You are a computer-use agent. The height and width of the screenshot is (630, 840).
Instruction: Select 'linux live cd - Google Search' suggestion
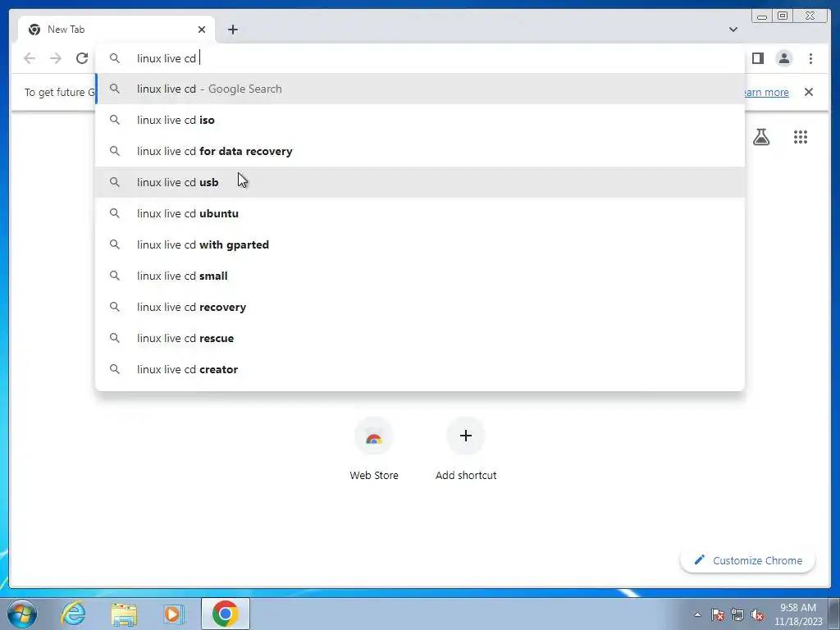(420, 89)
